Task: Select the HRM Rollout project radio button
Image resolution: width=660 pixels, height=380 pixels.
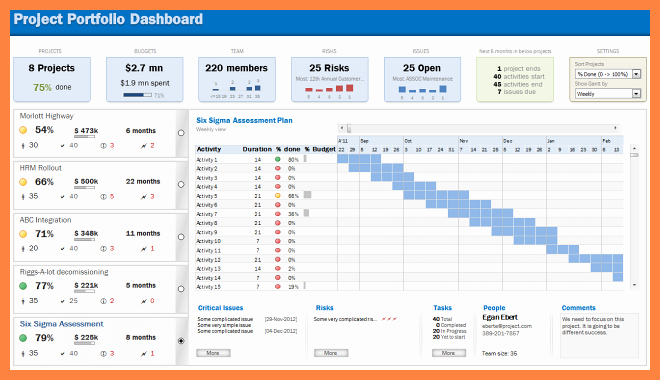Action: point(181,184)
